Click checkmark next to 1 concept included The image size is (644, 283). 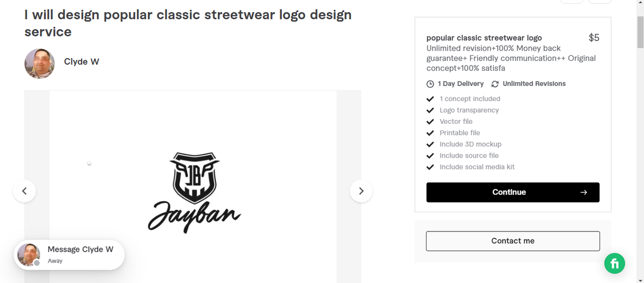tap(431, 99)
